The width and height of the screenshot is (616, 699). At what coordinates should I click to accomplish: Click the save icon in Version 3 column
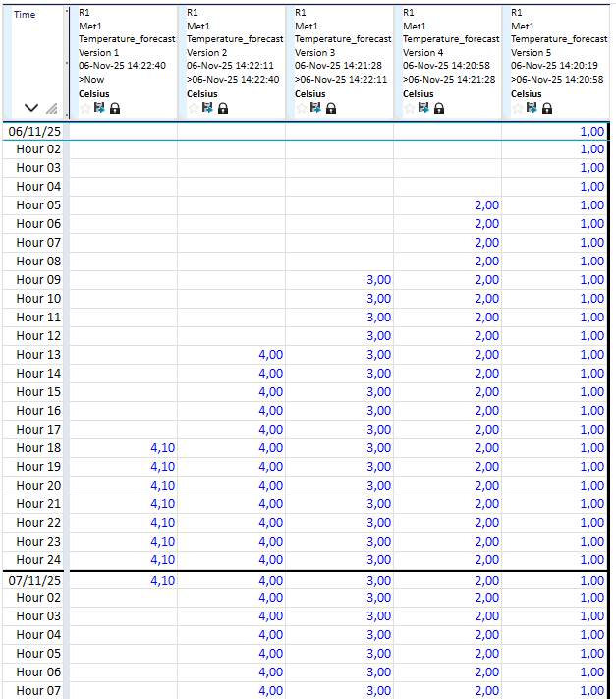click(315, 108)
